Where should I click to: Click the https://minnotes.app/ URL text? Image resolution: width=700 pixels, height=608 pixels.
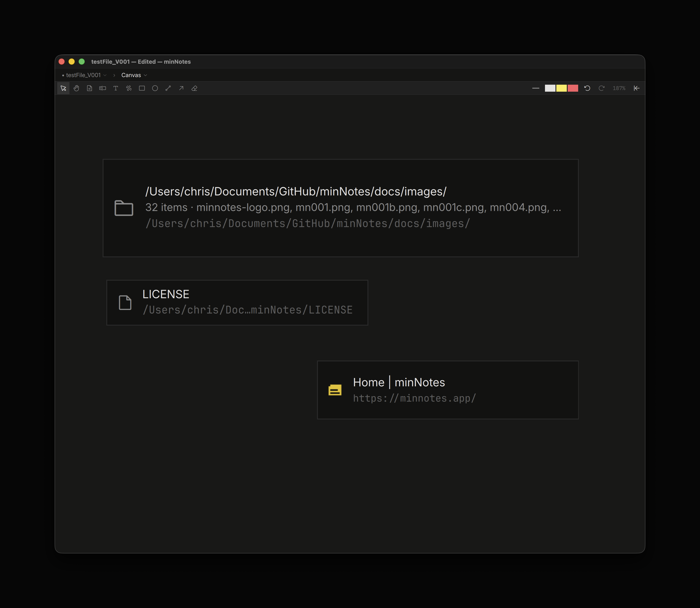tap(414, 398)
